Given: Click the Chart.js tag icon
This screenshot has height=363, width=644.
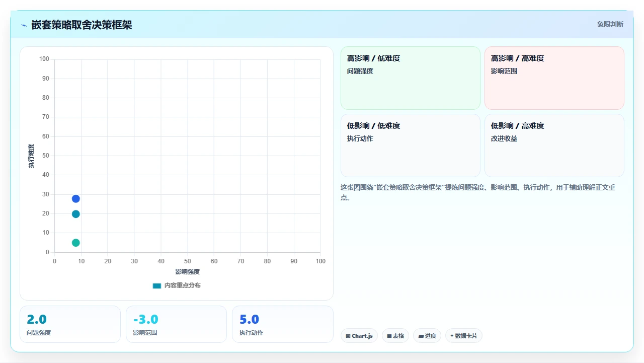Looking at the screenshot, I should (x=348, y=336).
